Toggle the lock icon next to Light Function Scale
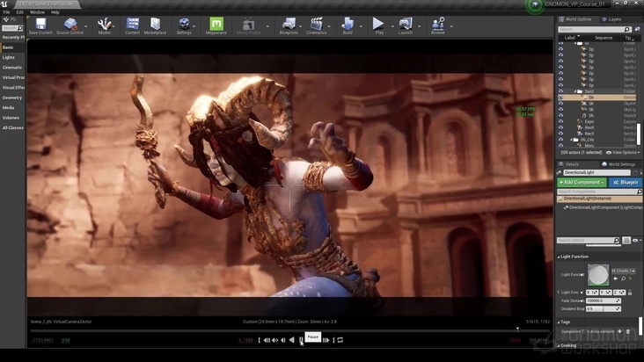 630,293
